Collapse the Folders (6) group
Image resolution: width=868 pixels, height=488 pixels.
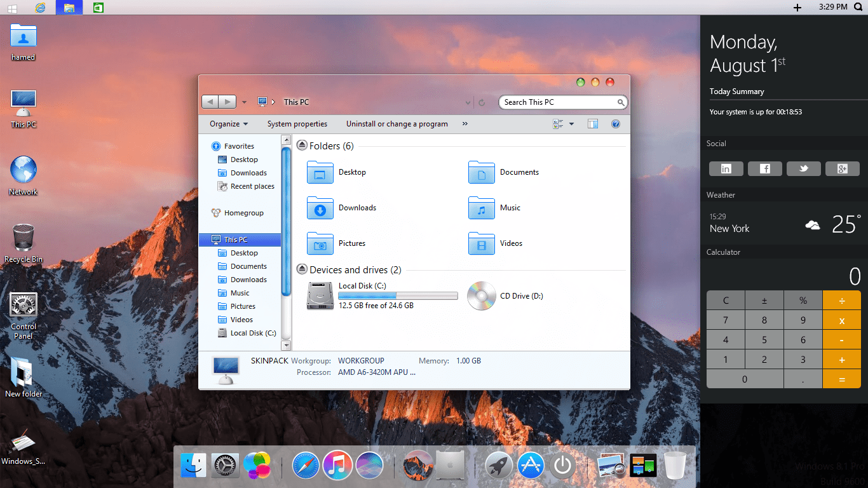pyautogui.click(x=302, y=146)
